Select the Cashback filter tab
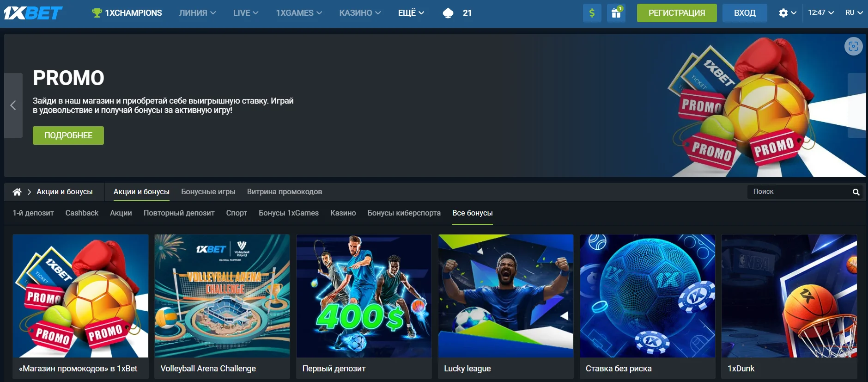The height and width of the screenshot is (382, 868). 82,213
